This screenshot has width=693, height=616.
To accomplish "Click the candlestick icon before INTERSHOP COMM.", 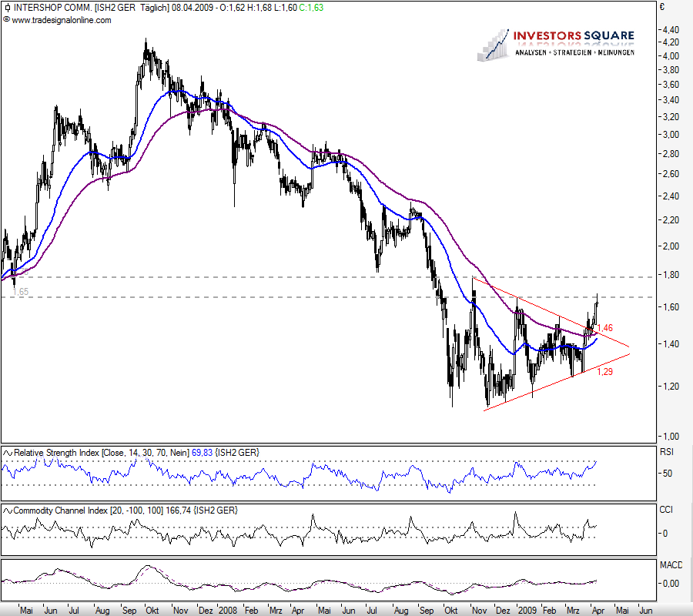I will (7, 8).
